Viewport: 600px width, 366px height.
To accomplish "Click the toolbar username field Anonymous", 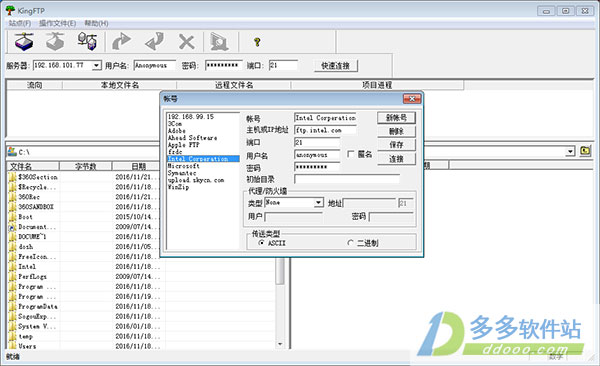I will pos(155,65).
